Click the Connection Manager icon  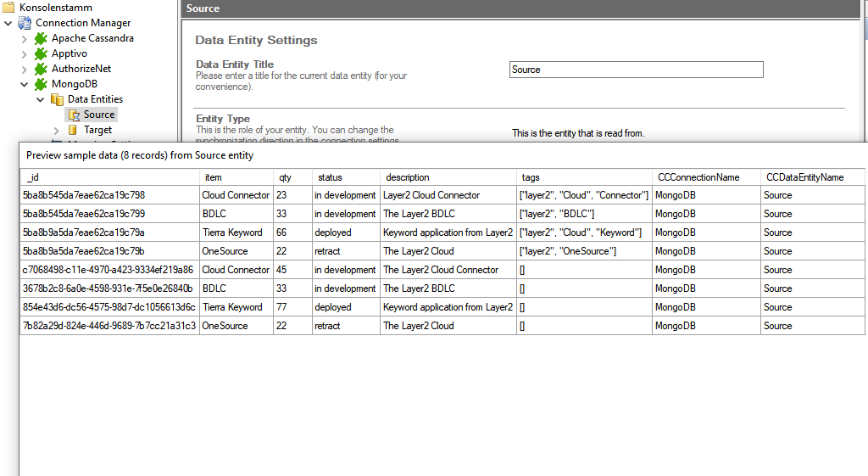[25, 23]
